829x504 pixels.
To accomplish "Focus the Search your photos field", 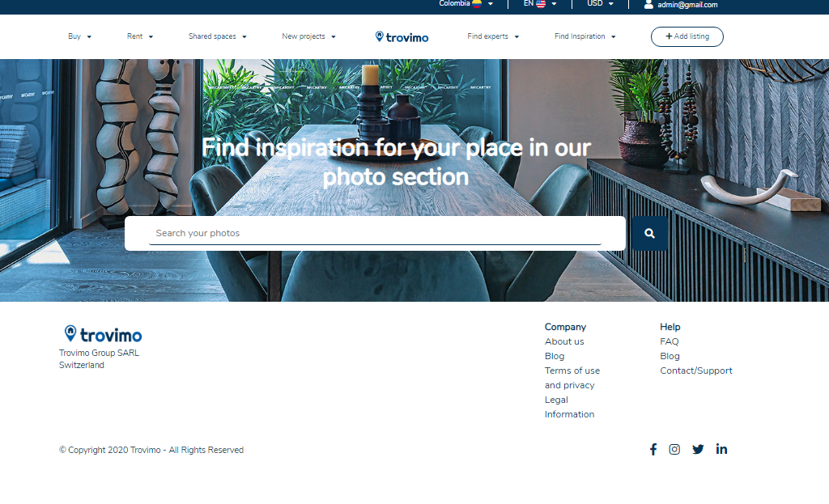I will tap(375, 233).
